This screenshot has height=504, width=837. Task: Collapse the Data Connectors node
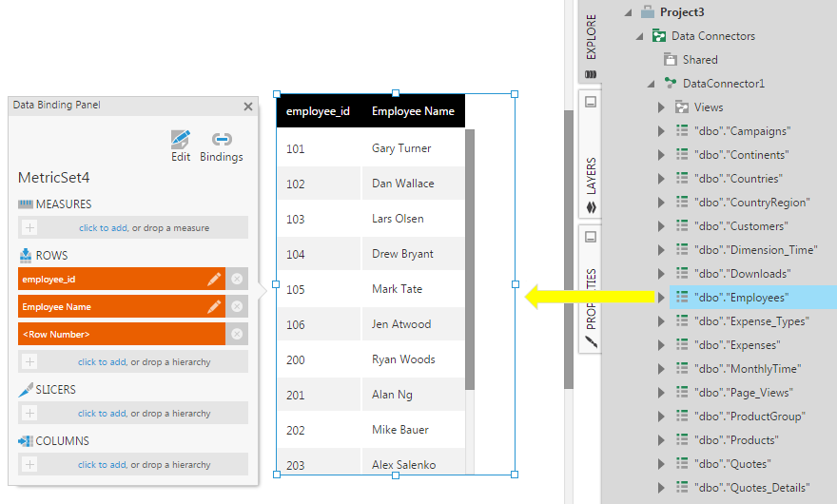pos(639,36)
